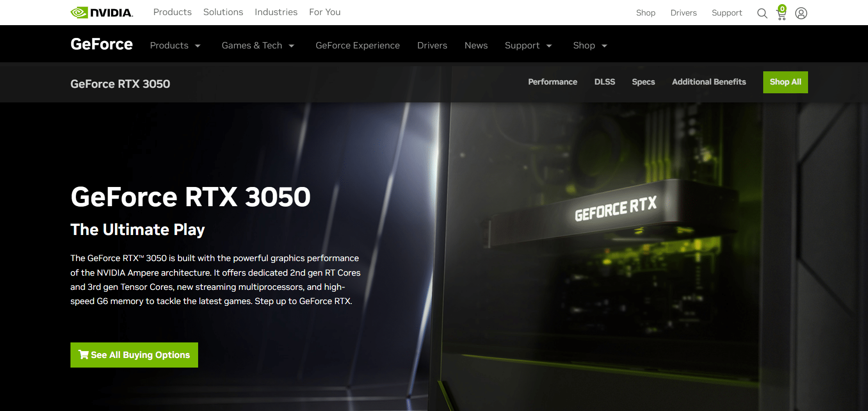
Task: Click GeForce RTX 3050 sub-navigation title
Action: tap(120, 84)
